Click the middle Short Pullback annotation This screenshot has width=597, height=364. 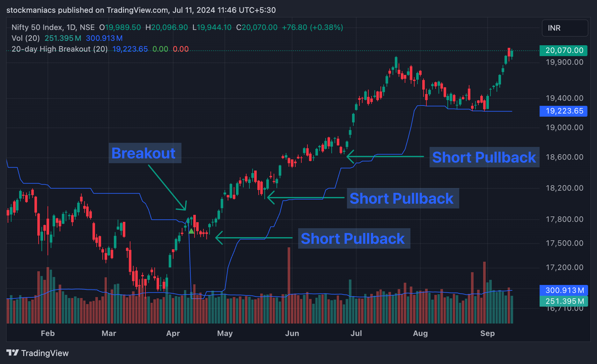(402, 198)
